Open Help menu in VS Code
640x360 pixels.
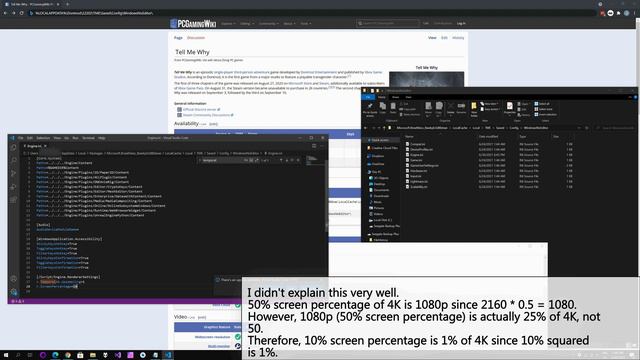pos(102,138)
